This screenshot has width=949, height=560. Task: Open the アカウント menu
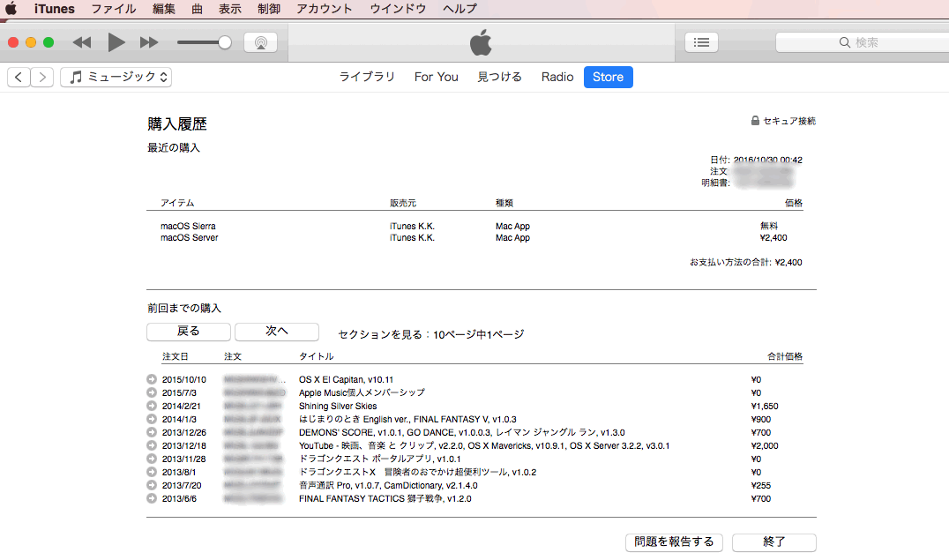tap(324, 9)
